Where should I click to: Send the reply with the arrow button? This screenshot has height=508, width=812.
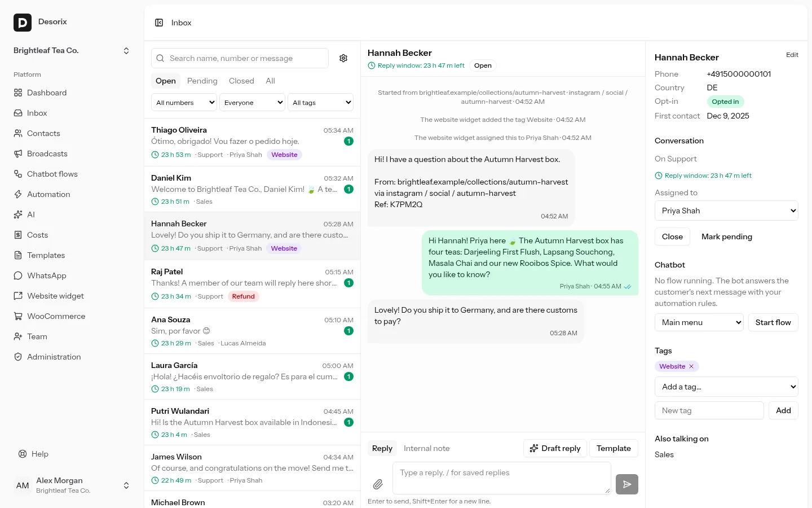pyautogui.click(x=627, y=484)
